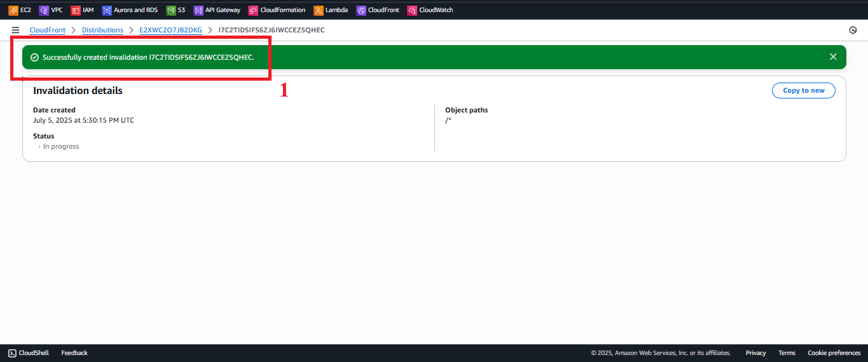Viewport: 868px width, 362px height.
Task: Click invalidation ID I7C2TIDSIFS6ZJ6IWCCEZ5QHEC in breadcrumb
Action: coord(272,30)
